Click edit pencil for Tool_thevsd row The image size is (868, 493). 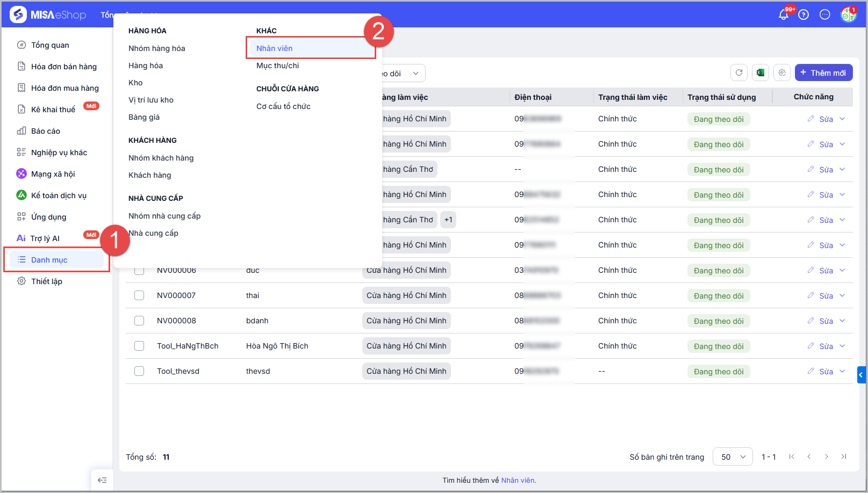click(811, 371)
